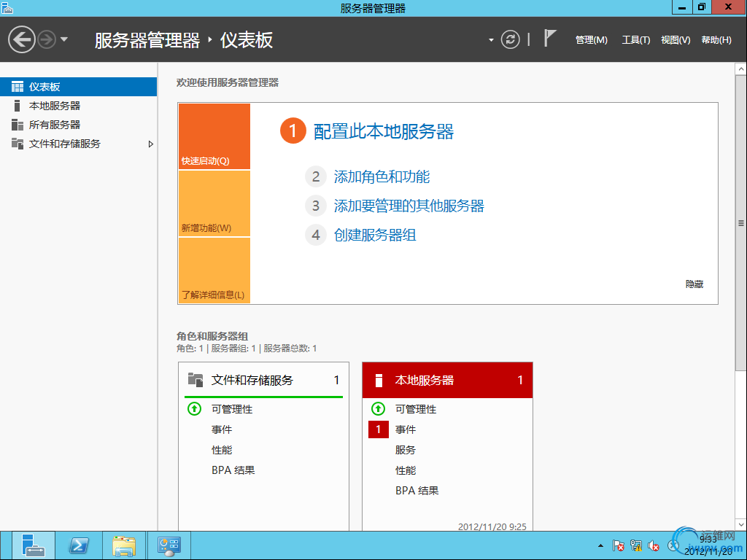Screen dimensions: 747x560
Task: Open dropdown arrow left of refresh
Action: tap(491, 40)
